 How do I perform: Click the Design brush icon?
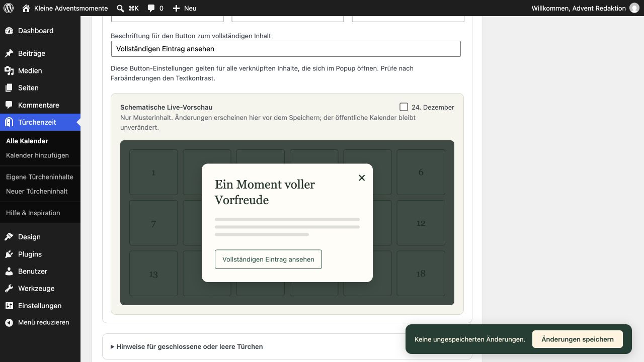pos(9,237)
